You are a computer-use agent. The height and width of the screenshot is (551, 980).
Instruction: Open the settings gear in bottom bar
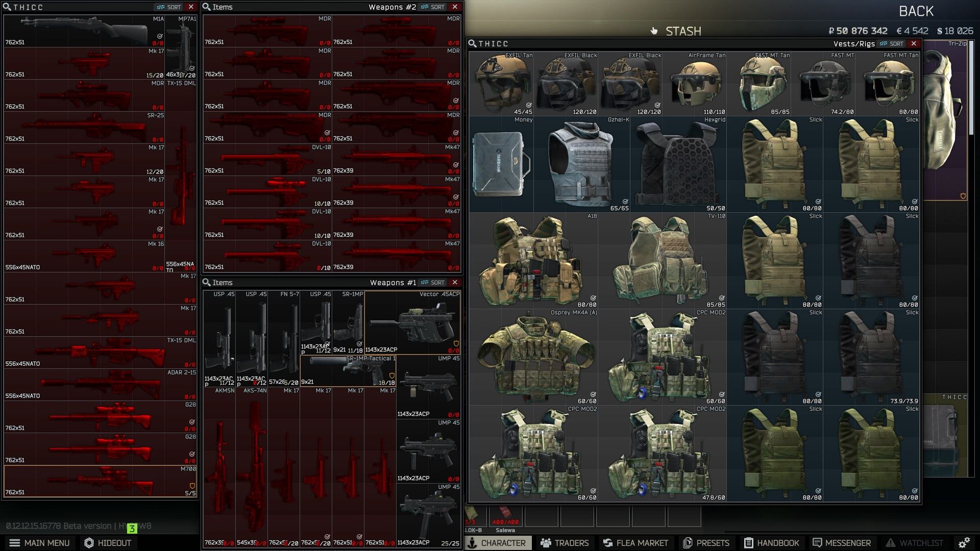point(964,543)
